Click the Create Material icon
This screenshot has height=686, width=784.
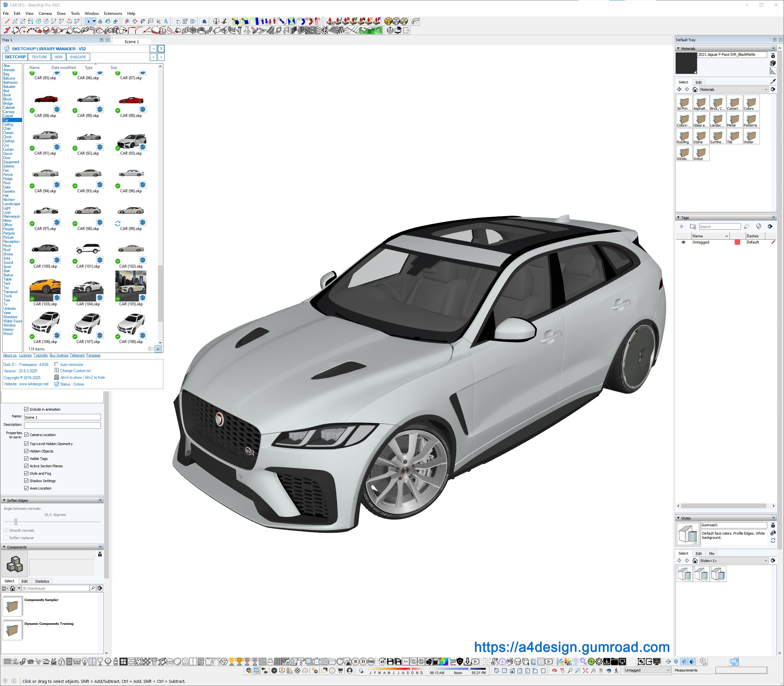coord(772,63)
